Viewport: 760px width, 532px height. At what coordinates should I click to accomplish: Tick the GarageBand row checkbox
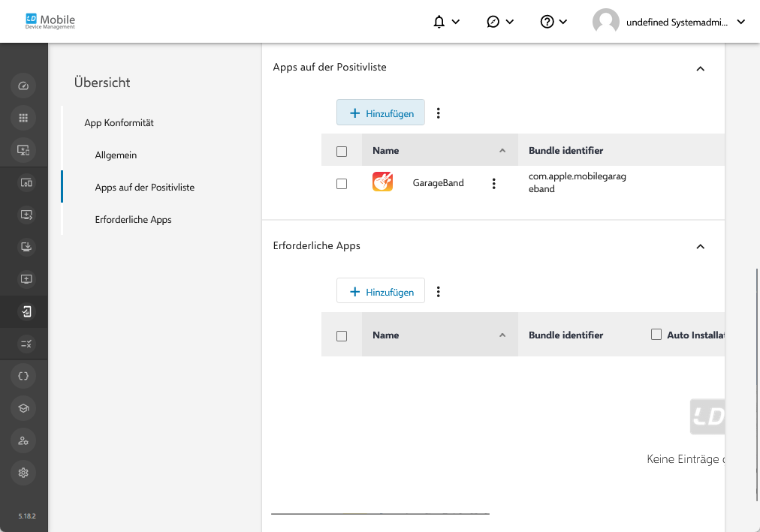[342, 184]
